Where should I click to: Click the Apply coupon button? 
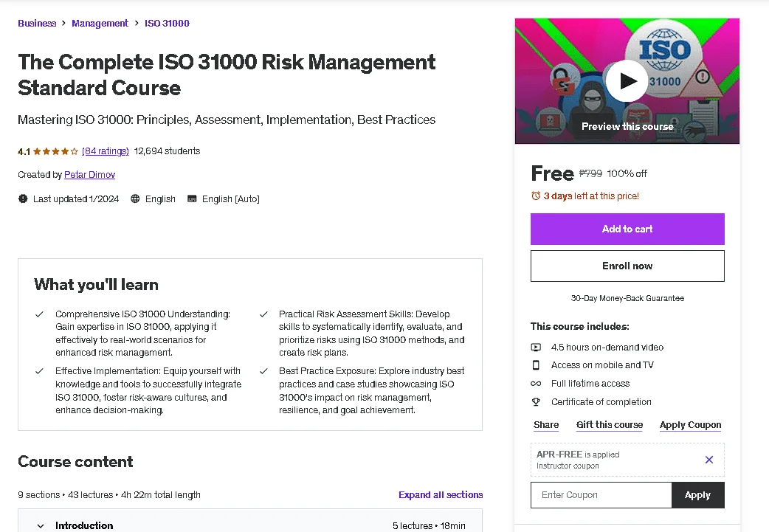pos(698,494)
